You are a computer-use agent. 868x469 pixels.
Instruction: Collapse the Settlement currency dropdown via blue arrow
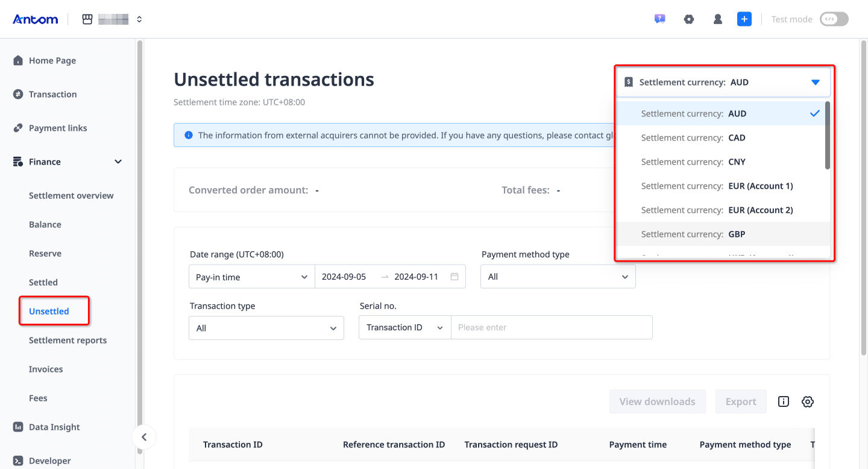(816, 82)
